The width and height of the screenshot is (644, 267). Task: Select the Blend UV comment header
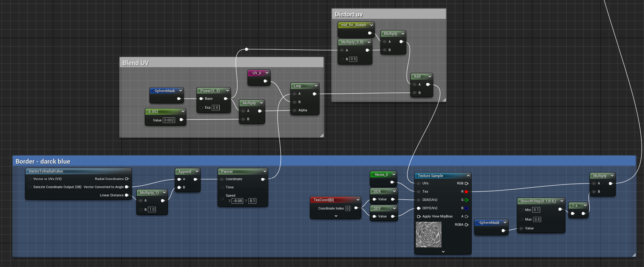pos(221,63)
